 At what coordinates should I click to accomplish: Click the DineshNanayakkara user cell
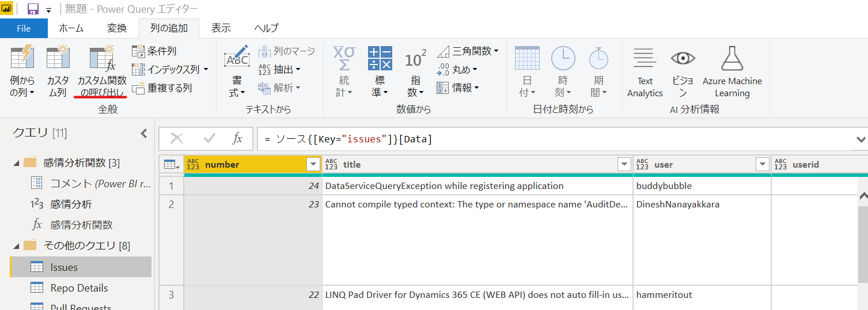[702, 240]
